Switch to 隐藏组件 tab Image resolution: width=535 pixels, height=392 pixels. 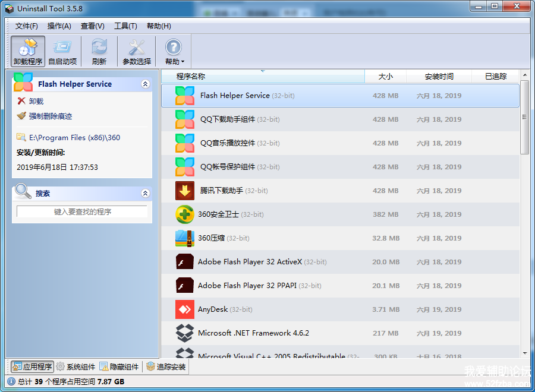click(x=119, y=367)
